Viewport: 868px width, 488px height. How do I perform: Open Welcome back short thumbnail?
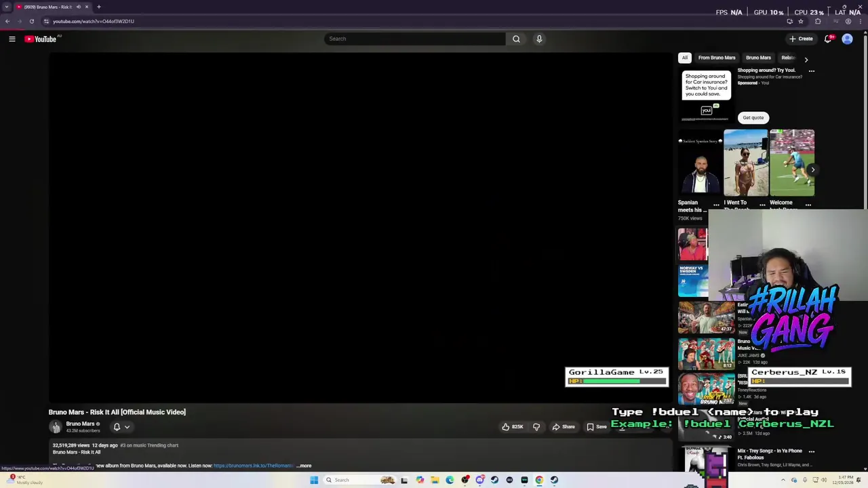click(x=792, y=163)
